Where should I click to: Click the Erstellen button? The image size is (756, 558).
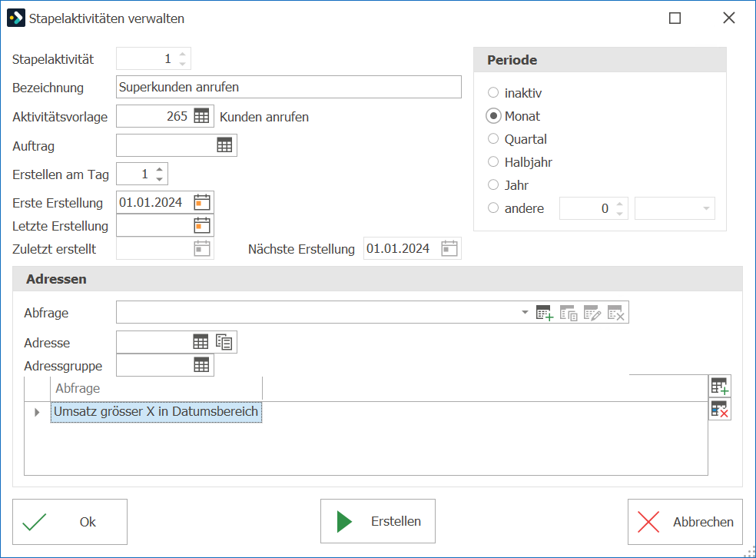pyautogui.click(x=377, y=521)
